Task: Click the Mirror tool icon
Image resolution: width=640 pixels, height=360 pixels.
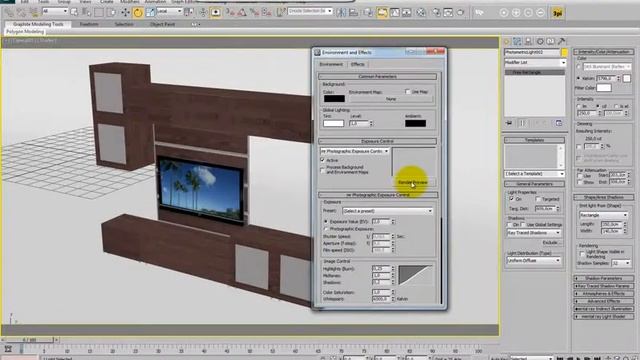Action: (x=341, y=13)
